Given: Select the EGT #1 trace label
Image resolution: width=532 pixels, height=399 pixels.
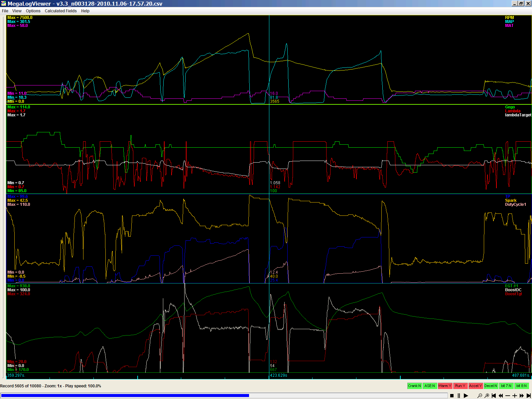Looking at the screenshot, I should pyautogui.click(x=512, y=286).
